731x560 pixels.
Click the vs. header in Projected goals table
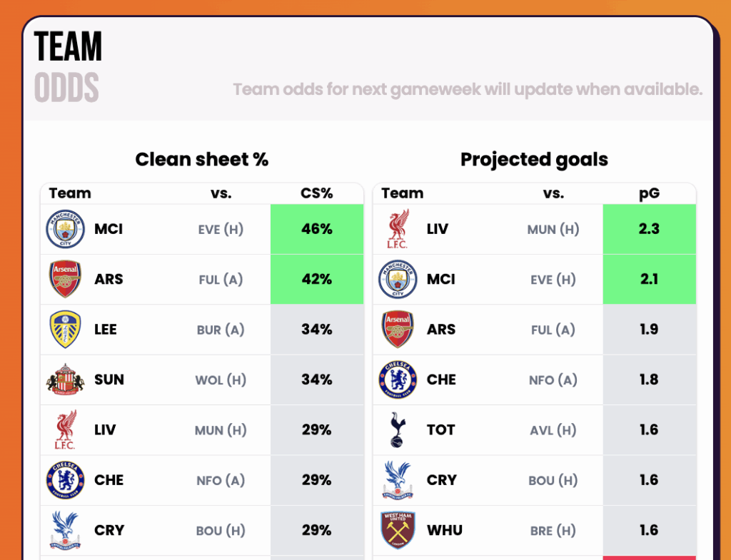(553, 193)
